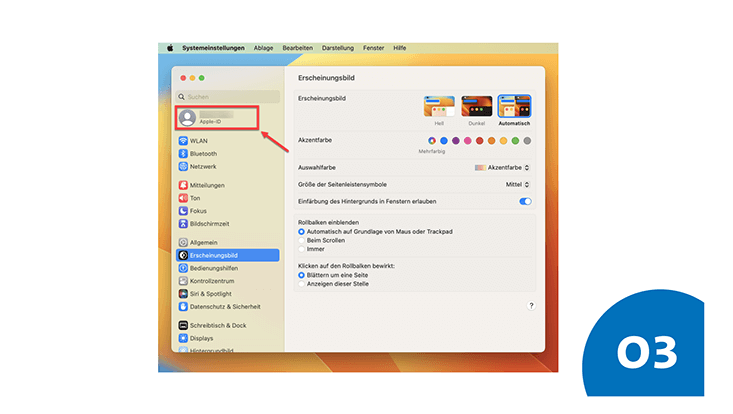Pick the pink accent color
The width and height of the screenshot is (733, 414).
(x=467, y=141)
